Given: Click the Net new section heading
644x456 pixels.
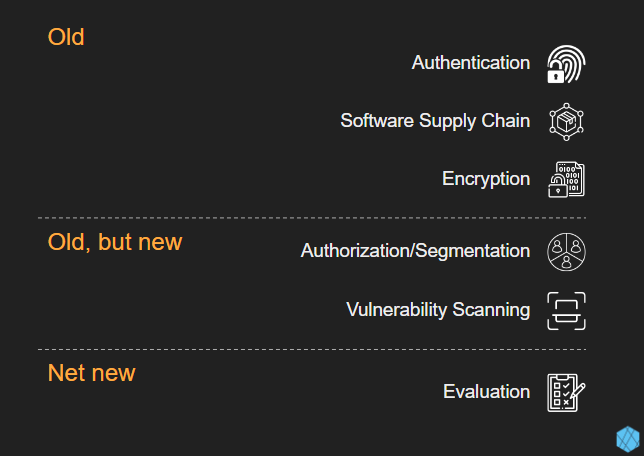Looking at the screenshot, I should coord(92,373).
